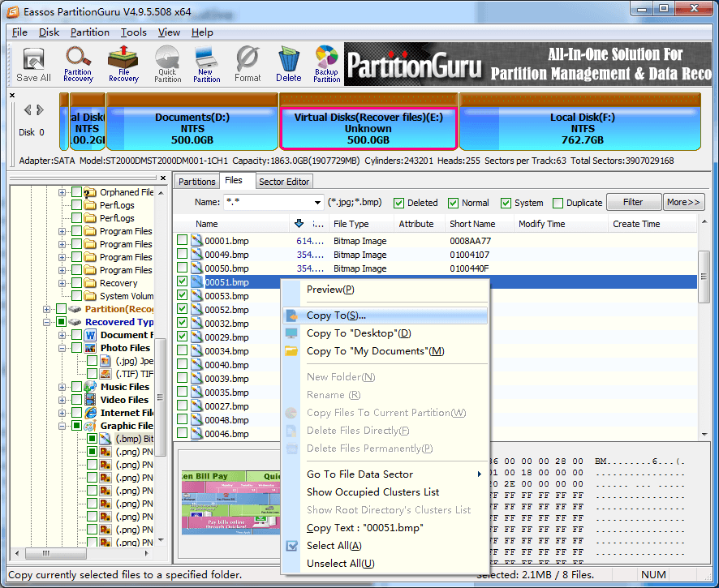Viewport: 719px width, 588px height.
Task: Open the Partition Recovery tool
Action: pos(78,65)
